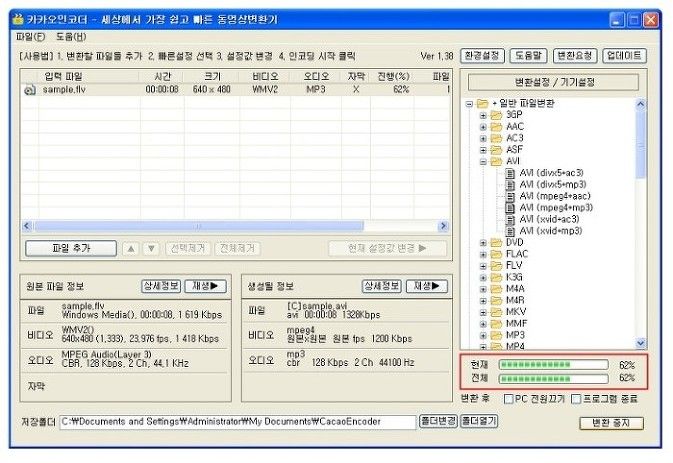Viewport: 673px width, 463px height.
Task: Click the 폴더변경 button
Action: (x=438, y=421)
